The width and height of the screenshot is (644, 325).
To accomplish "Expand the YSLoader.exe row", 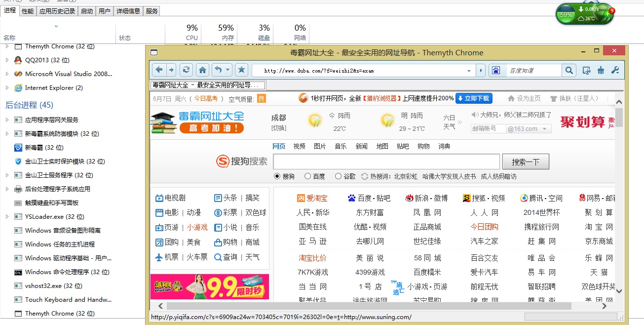I will click(x=7, y=217).
